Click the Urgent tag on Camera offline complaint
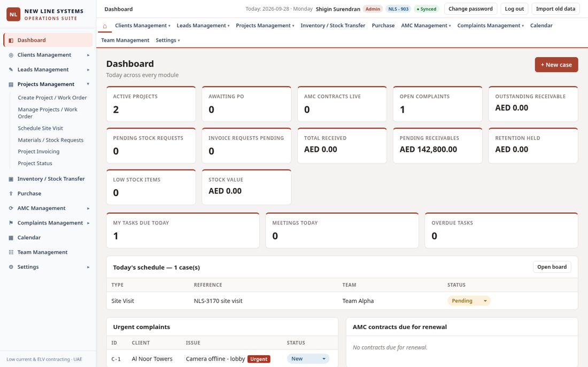Screen dimensions: 588x367 [x=259, y=359]
